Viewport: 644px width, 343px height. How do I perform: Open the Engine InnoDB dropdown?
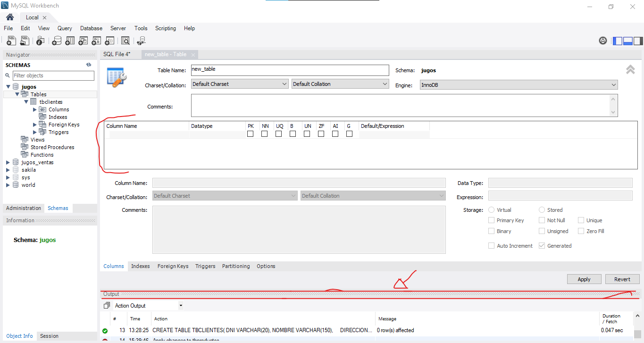[x=519, y=85]
